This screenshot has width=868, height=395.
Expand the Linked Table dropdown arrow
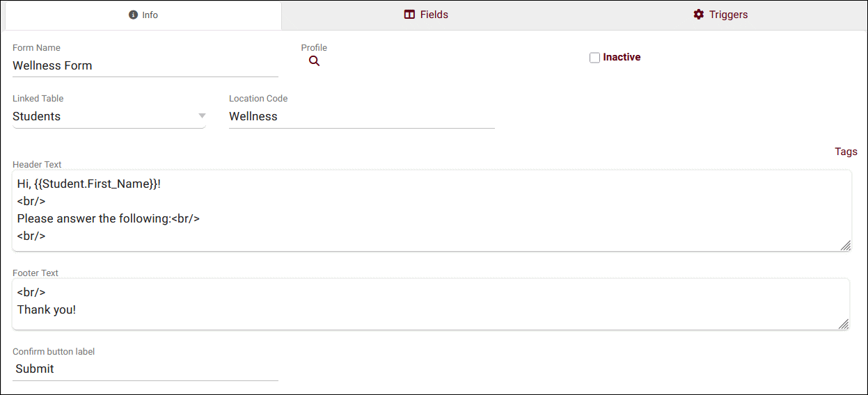[202, 116]
